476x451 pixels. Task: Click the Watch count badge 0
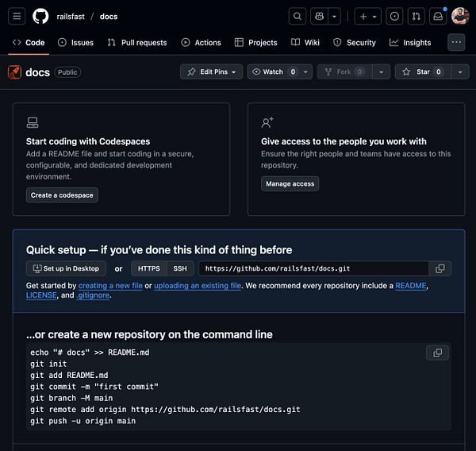[x=293, y=71]
